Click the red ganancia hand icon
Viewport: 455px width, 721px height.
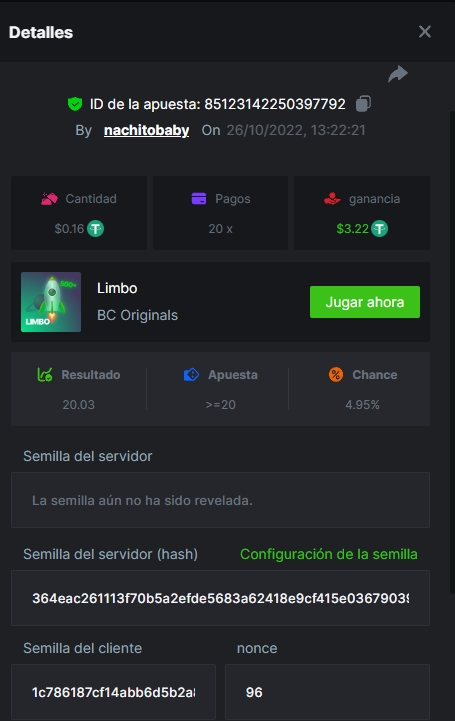click(332, 199)
